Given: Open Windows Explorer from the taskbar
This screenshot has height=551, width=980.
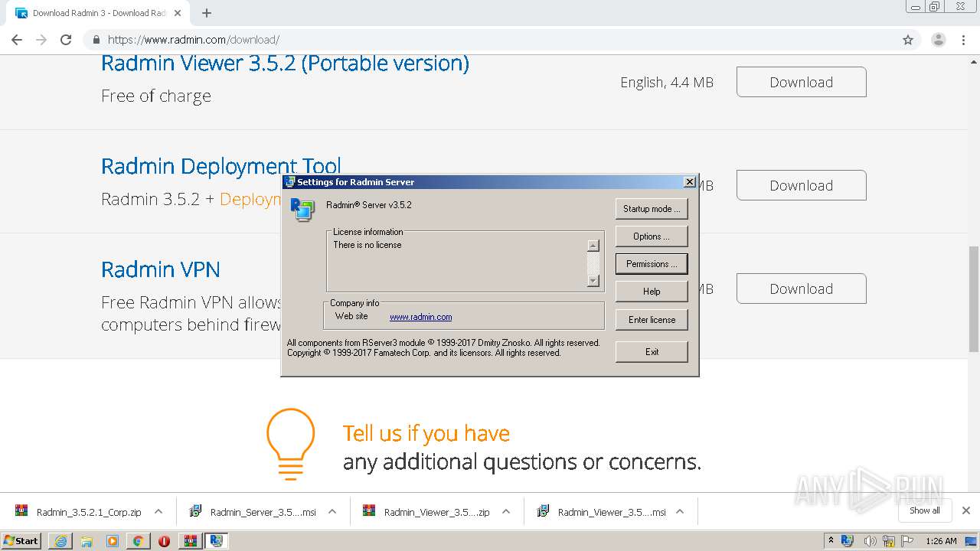Looking at the screenshot, I should (x=87, y=541).
